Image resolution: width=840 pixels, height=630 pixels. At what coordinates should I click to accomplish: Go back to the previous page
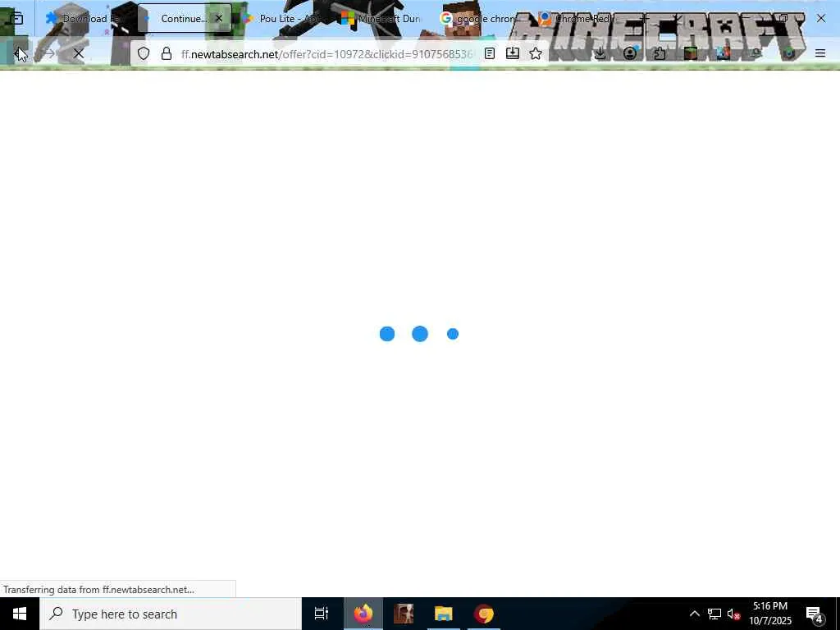click(x=18, y=53)
